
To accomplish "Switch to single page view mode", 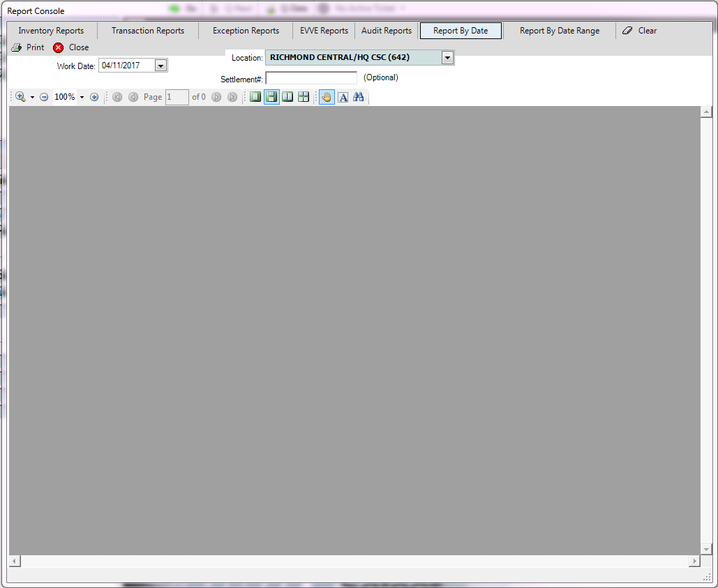I will [x=255, y=96].
